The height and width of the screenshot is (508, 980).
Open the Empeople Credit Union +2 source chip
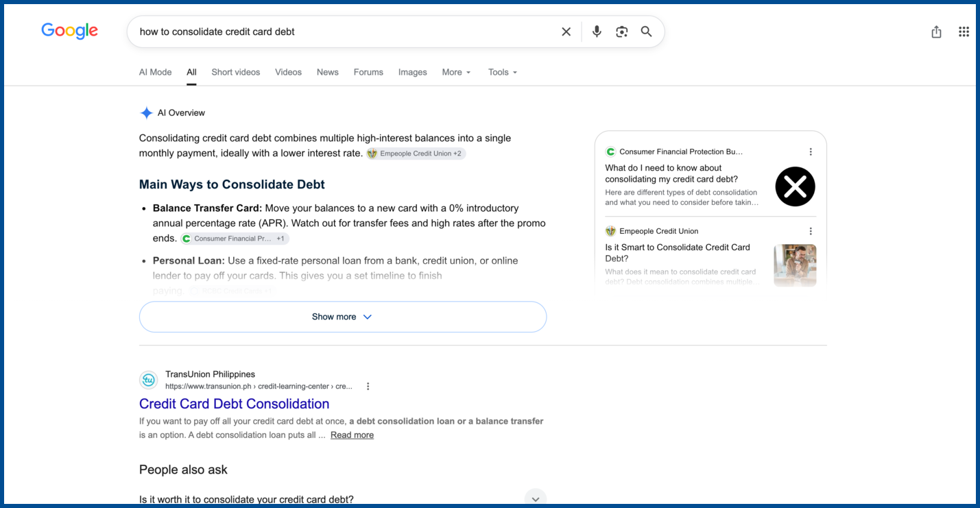point(416,154)
